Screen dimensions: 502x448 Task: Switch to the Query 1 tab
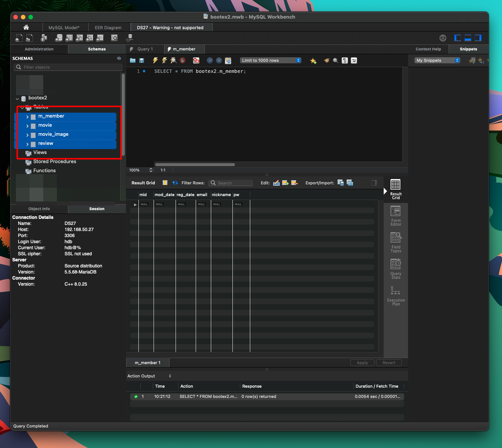(145, 49)
